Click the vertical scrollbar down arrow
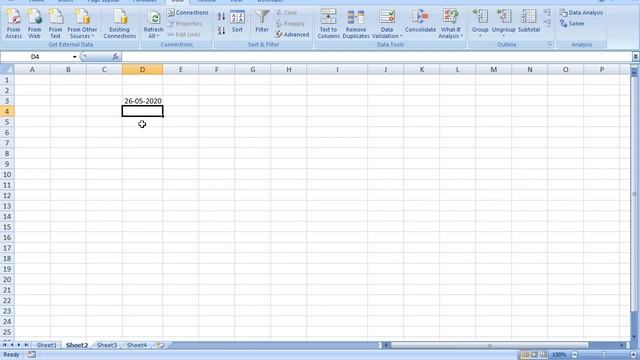The image size is (640, 360). pyautogui.click(x=634, y=337)
